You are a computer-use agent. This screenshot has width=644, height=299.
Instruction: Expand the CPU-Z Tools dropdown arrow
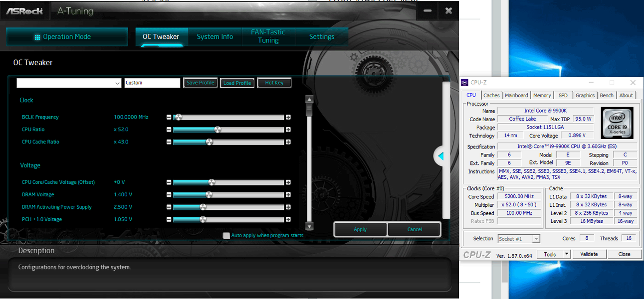(x=566, y=254)
